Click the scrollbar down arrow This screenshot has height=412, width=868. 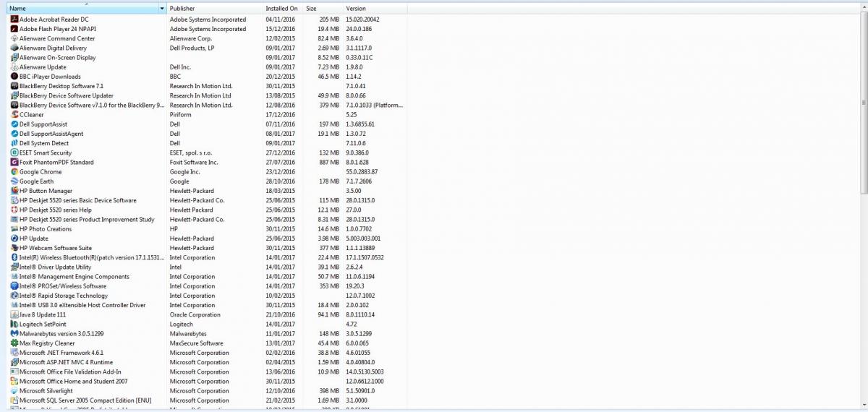pyautogui.click(x=864, y=405)
